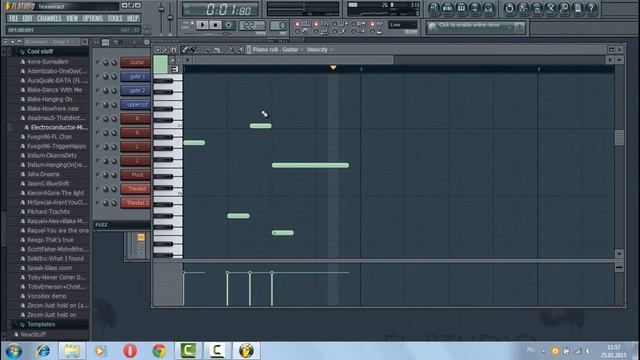Click the Record button in transport
Screen dimensions: 640x360
coord(229,25)
